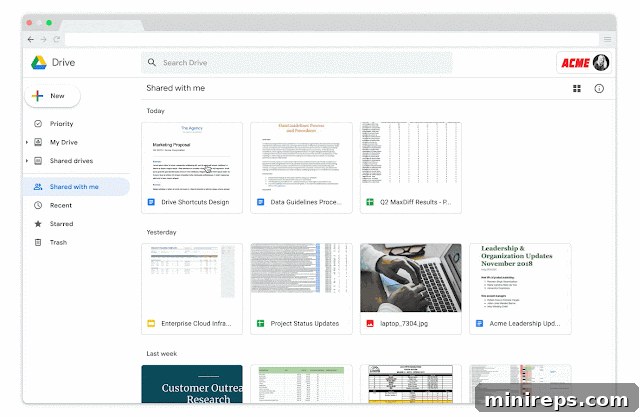Viewport: 640px width, 417px height.
Task: Click the Project Status Updates file name
Action: pos(304,324)
